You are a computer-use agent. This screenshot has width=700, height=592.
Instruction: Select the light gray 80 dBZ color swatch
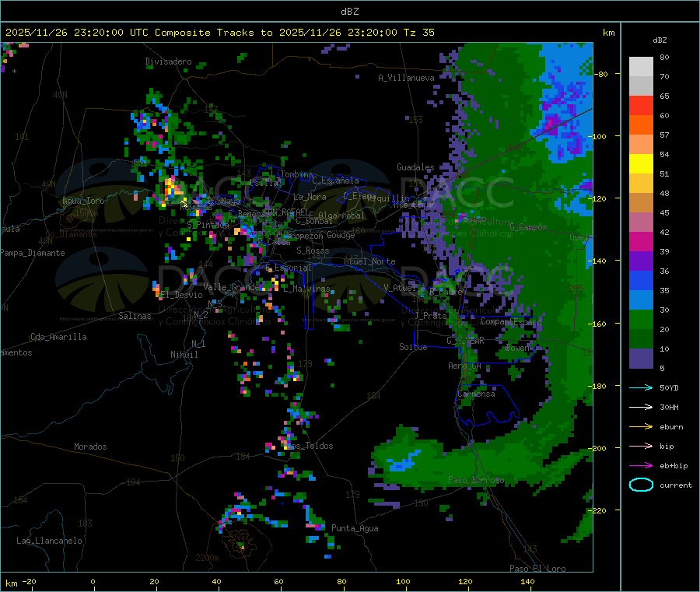coord(641,67)
